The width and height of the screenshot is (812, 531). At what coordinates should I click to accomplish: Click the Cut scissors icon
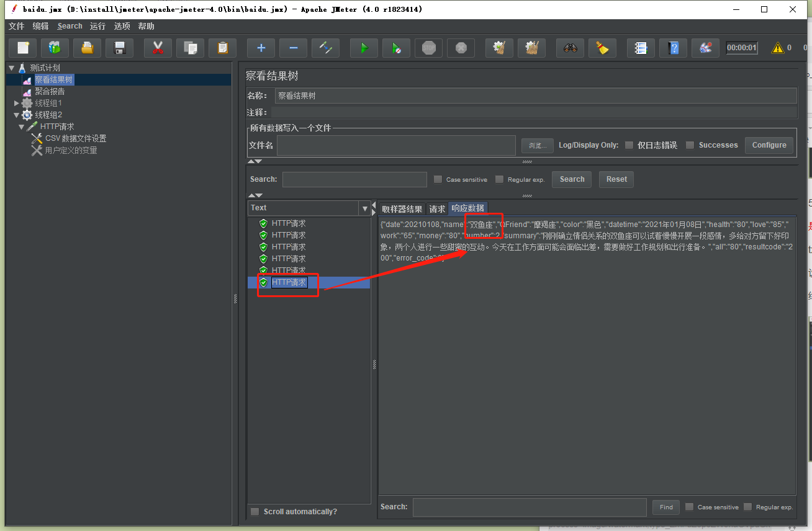tap(158, 48)
